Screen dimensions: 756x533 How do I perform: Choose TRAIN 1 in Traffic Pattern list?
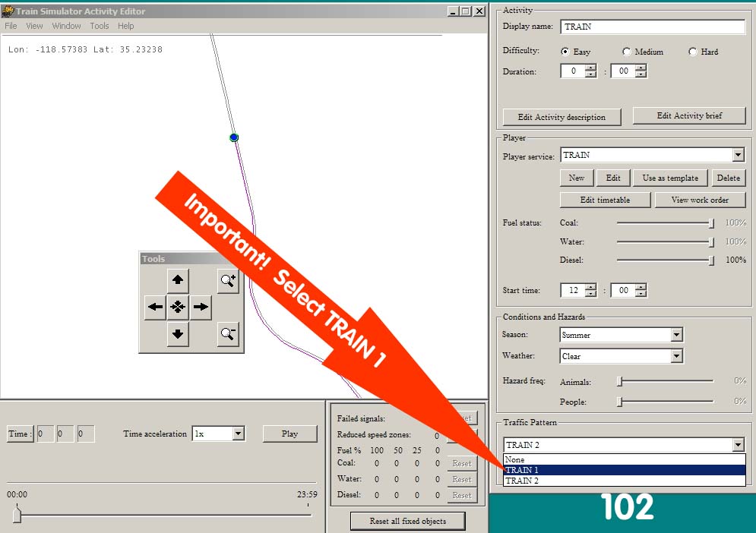[625, 470]
